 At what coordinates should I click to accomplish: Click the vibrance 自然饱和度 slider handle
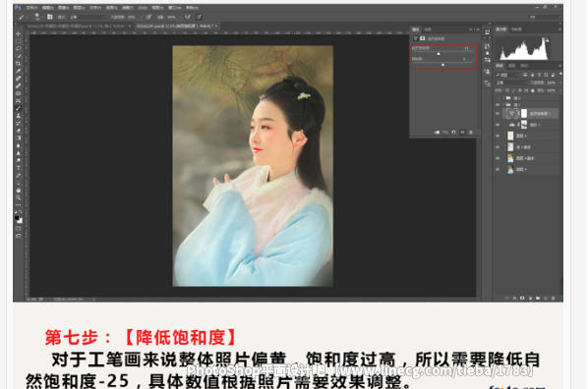pyautogui.click(x=439, y=54)
